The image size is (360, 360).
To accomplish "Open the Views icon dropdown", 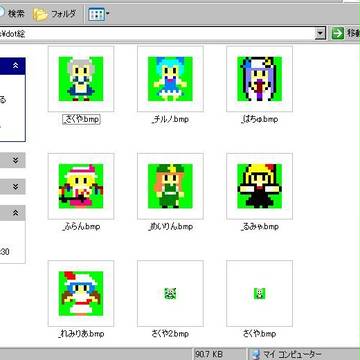I will [99, 14].
